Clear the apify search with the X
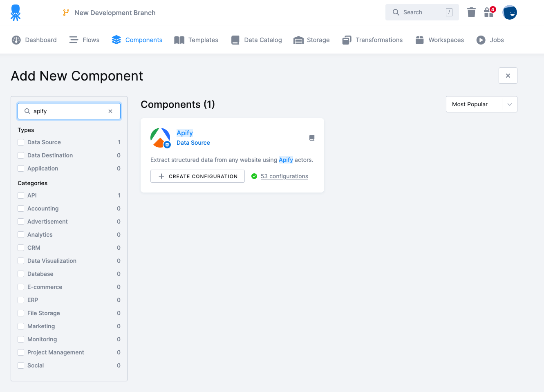Viewport: 544px width, 392px height. tap(110, 111)
